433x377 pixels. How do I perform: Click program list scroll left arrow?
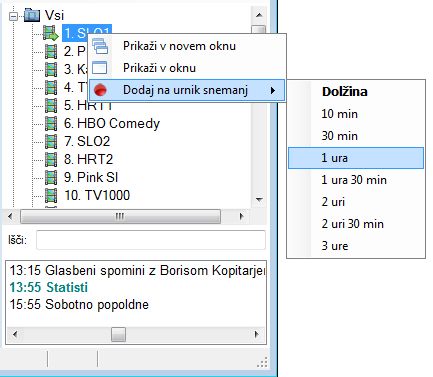click(15, 334)
